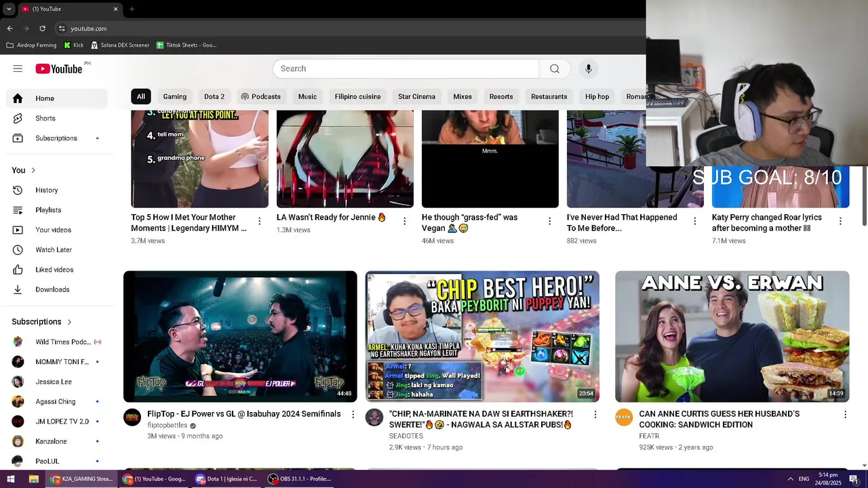
Task: Open fliptopbattles channel avatar
Action: click(132, 417)
